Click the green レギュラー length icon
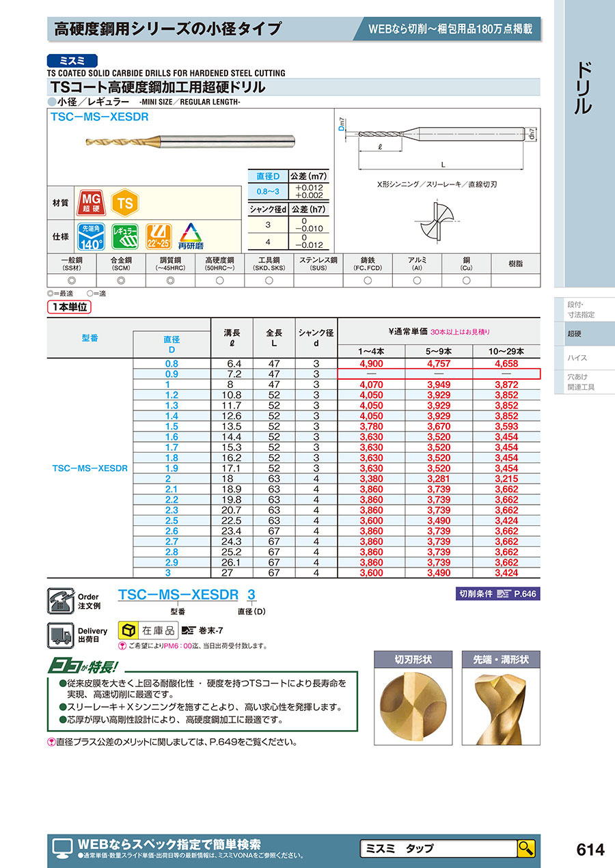Viewport: 615px width, 868px height. click(x=125, y=236)
